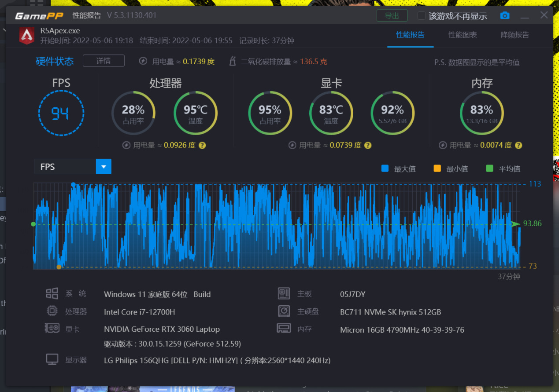Click the 0.1739 度 total power value
Screen dimensions: 559x392
click(x=198, y=62)
